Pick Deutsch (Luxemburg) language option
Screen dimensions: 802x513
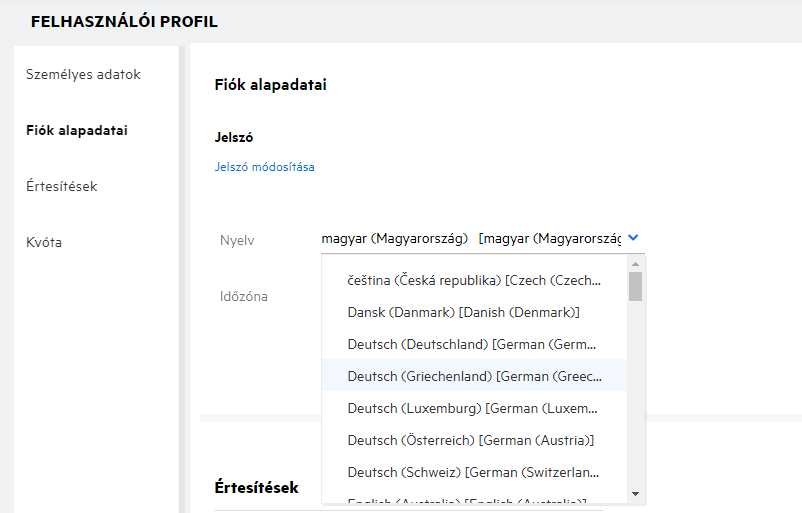(x=474, y=408)
